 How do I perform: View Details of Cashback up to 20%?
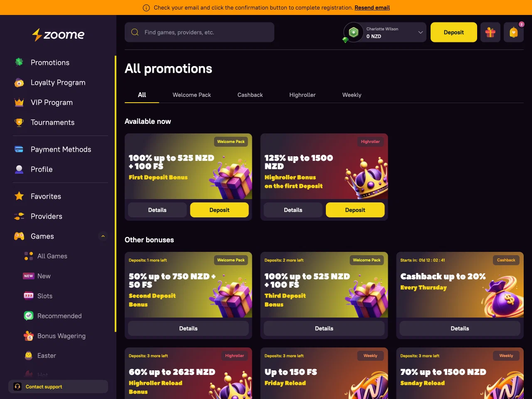coord(460,328)
